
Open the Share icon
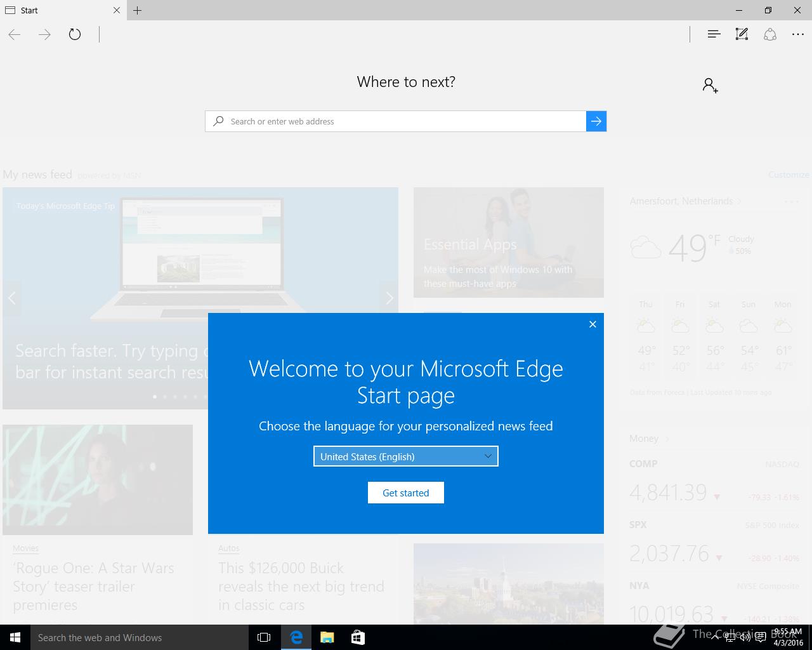pos(770,34)
